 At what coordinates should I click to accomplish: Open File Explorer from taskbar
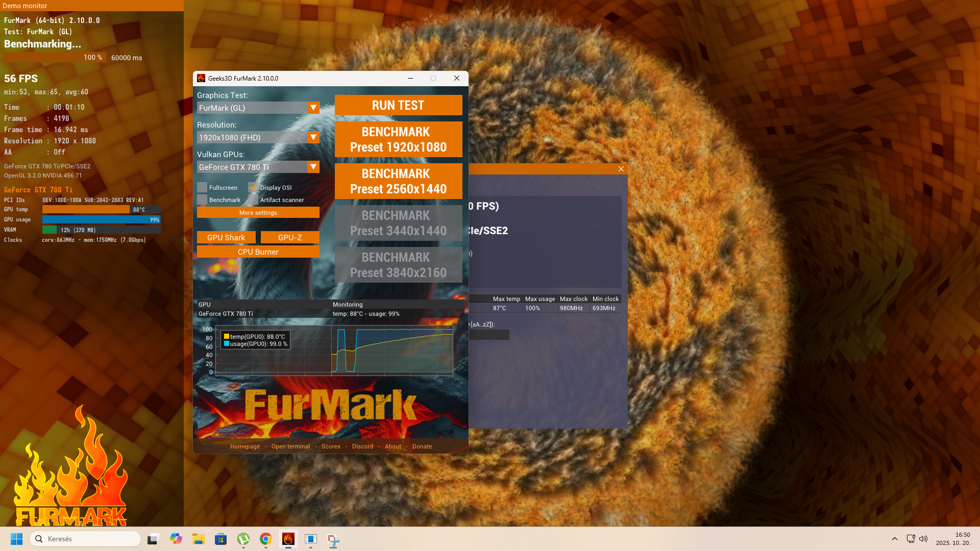[199, 539]
